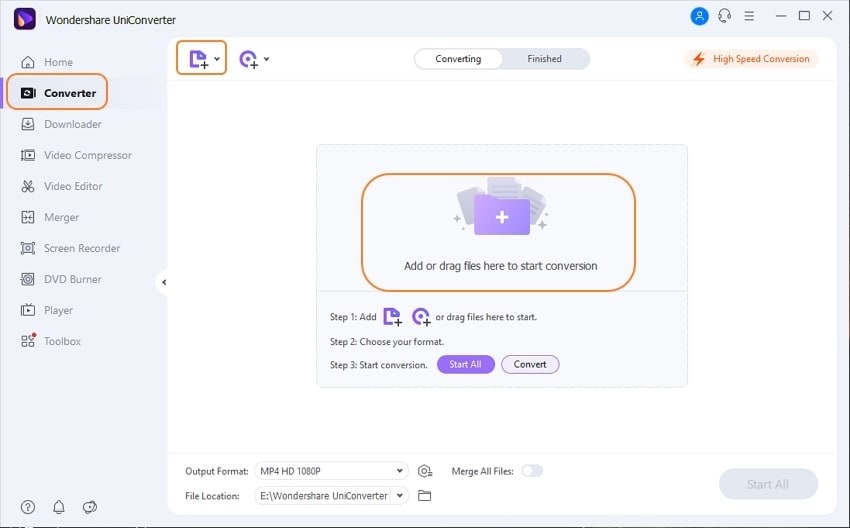Expand the Add Files dropdown arrow
The image size is (850, 528).
click(217, 59)
